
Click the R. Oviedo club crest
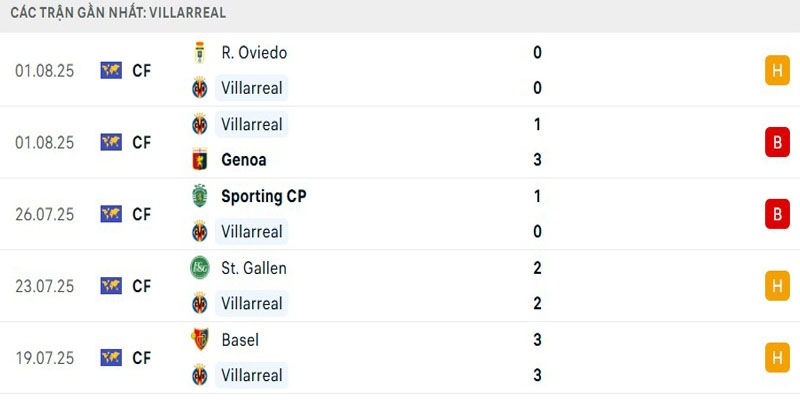pyautogui.click(x=199, y=52)
